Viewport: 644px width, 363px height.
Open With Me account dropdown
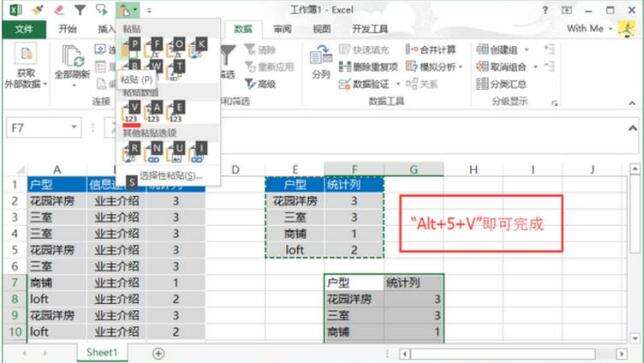pos(590,29)
